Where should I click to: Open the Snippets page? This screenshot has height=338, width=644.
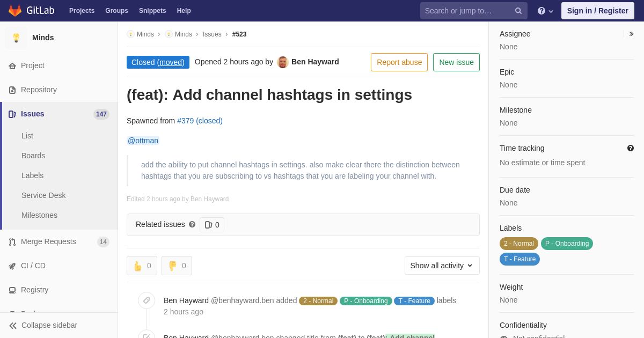(x=152, y=11)
